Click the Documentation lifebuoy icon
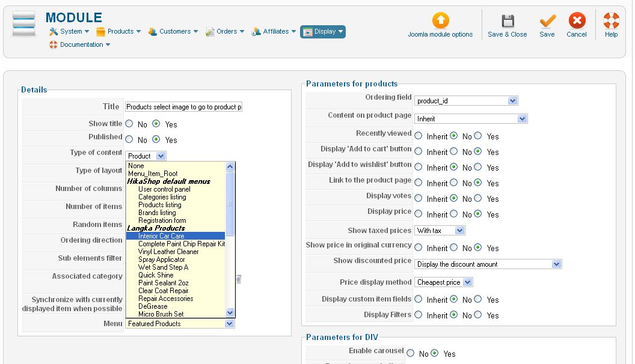 tap(54, 44)
